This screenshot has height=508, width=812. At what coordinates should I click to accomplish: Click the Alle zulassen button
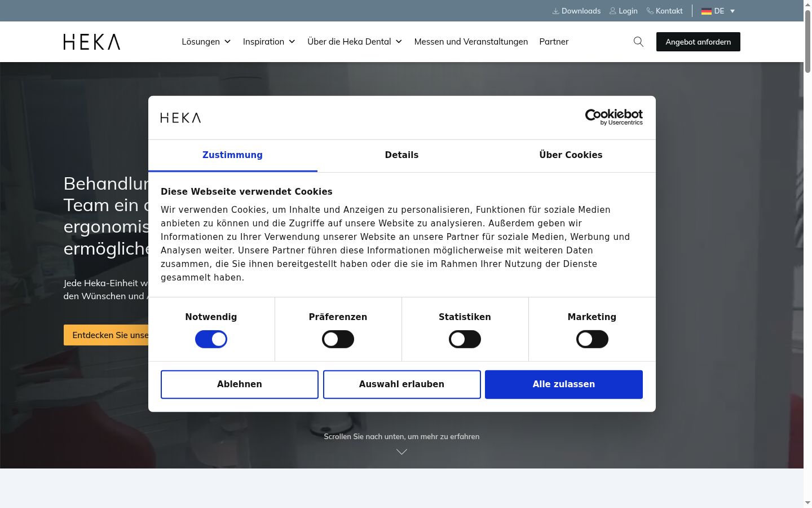tap(564, 384)
